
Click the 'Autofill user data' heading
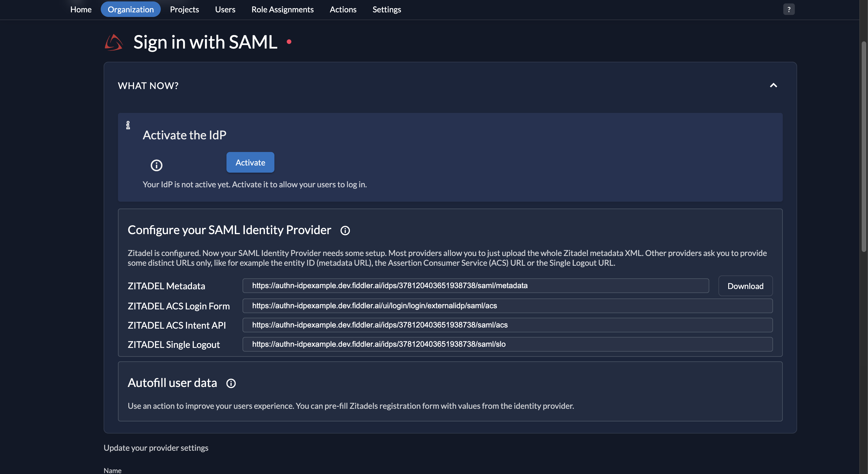tap(172, 383)
